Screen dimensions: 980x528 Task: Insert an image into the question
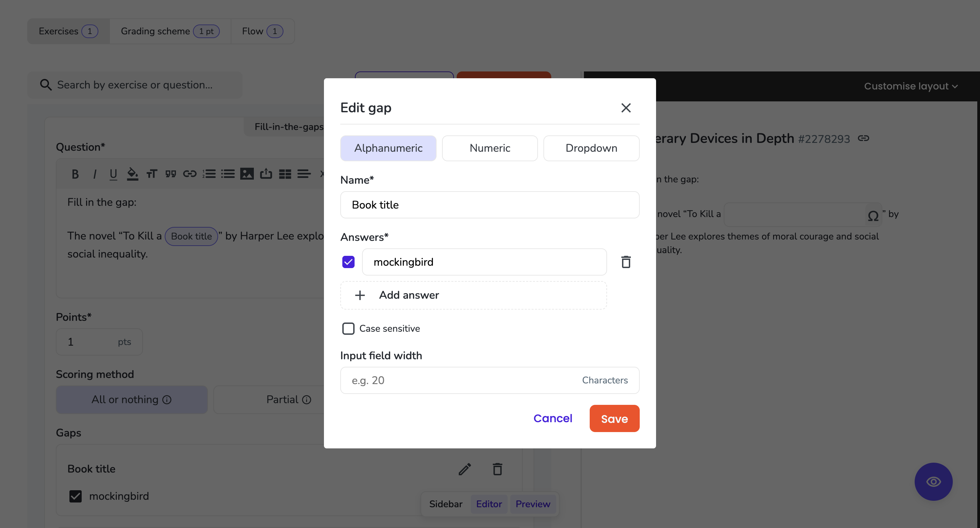tap(246, 174)
